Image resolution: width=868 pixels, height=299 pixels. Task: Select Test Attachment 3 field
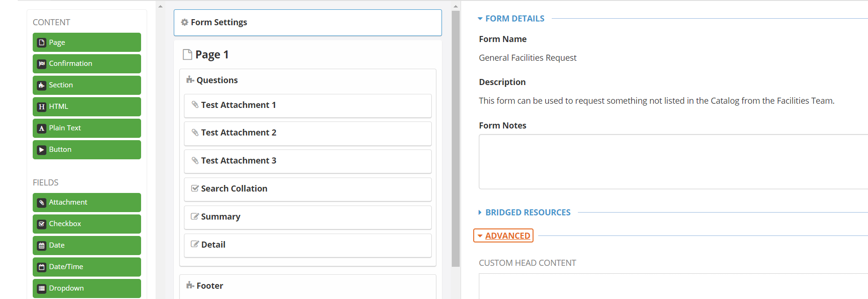pos(308,162)
